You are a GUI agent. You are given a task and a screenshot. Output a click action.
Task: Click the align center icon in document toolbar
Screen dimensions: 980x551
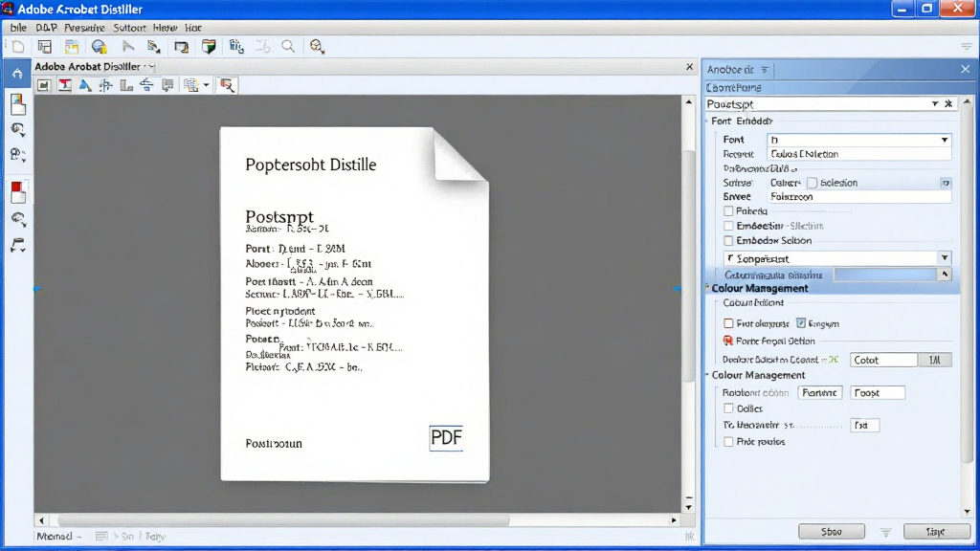coord(105,85)
